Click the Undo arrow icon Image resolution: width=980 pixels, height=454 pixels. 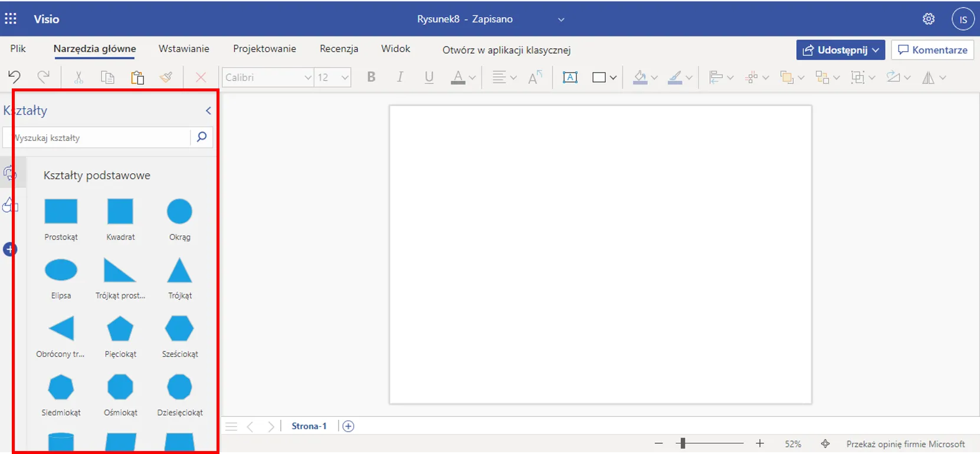(x=14, y=77)
